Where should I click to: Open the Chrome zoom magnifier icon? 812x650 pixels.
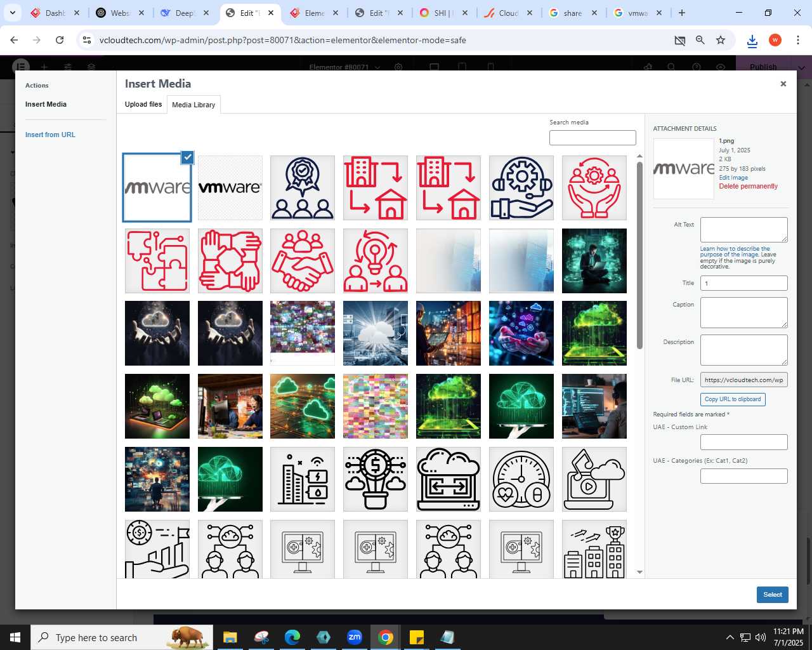click(x=700, y=40)
